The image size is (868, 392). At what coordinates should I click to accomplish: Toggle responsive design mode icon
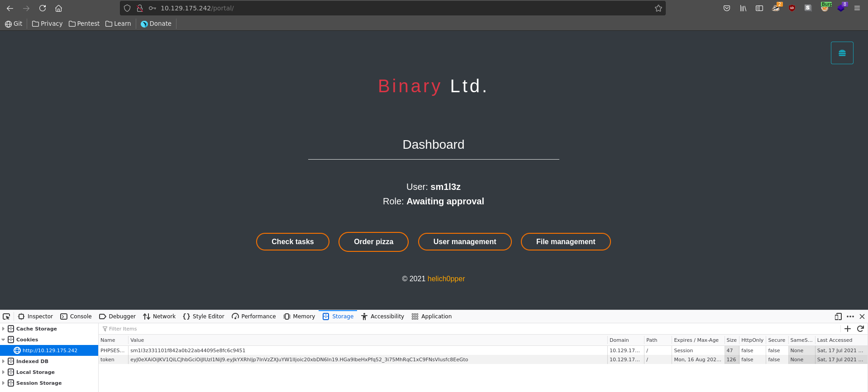pyautogui.click(x=838, y=316)
